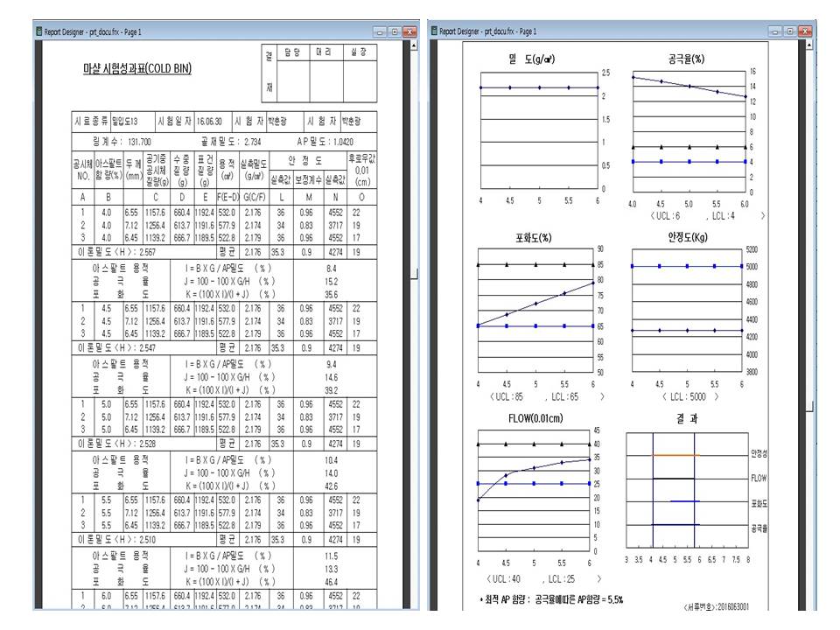Click the aggregate density value 2.734
840x630 pixels.
point(252,142)
